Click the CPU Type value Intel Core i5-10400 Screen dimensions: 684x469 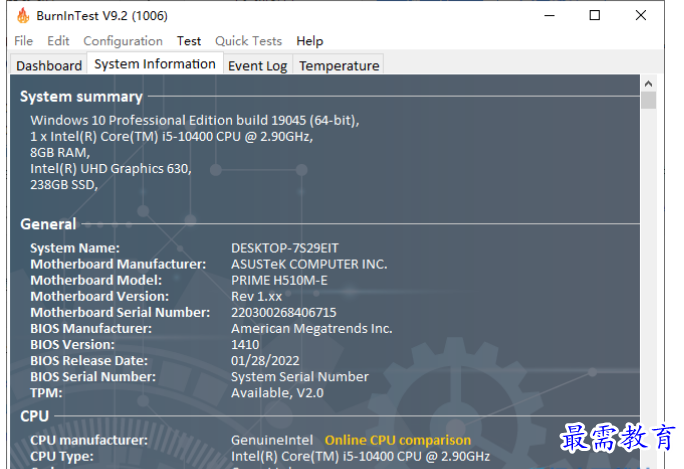(x=360, y=456)
